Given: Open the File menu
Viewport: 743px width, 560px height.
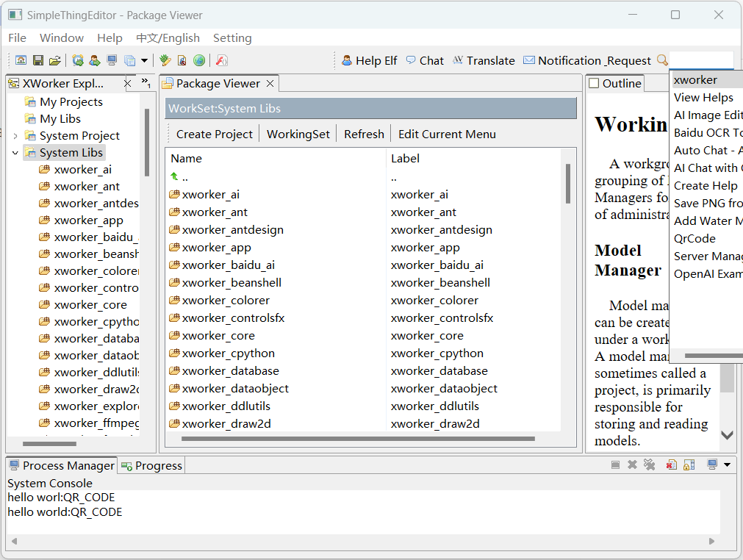Looking at the screenshot, I should pyautogui.click(x=18, y=38).
